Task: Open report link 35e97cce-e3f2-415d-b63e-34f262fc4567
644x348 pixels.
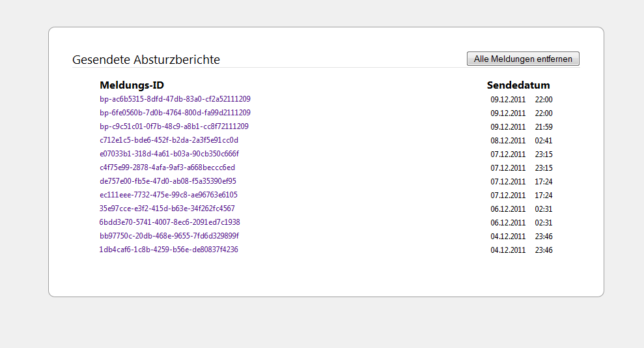Action: tap(167, 209)
